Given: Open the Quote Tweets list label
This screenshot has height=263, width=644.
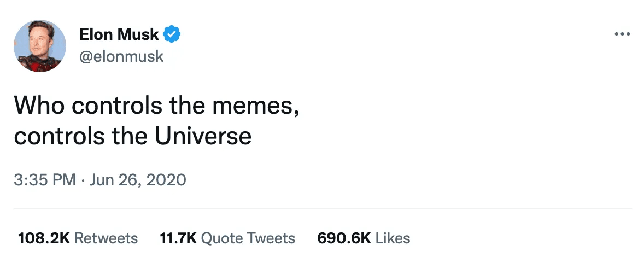Looking at the screenshot, I should coord(248,238).
